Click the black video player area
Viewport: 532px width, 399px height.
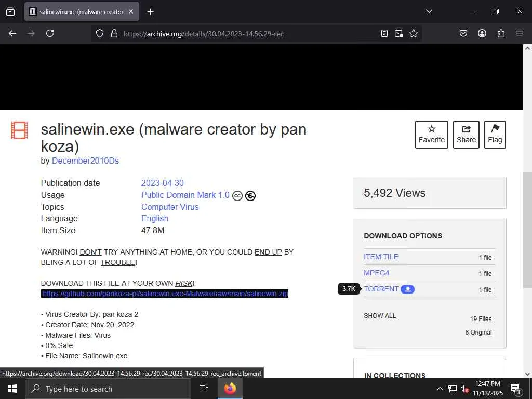(x=261, y=77)
